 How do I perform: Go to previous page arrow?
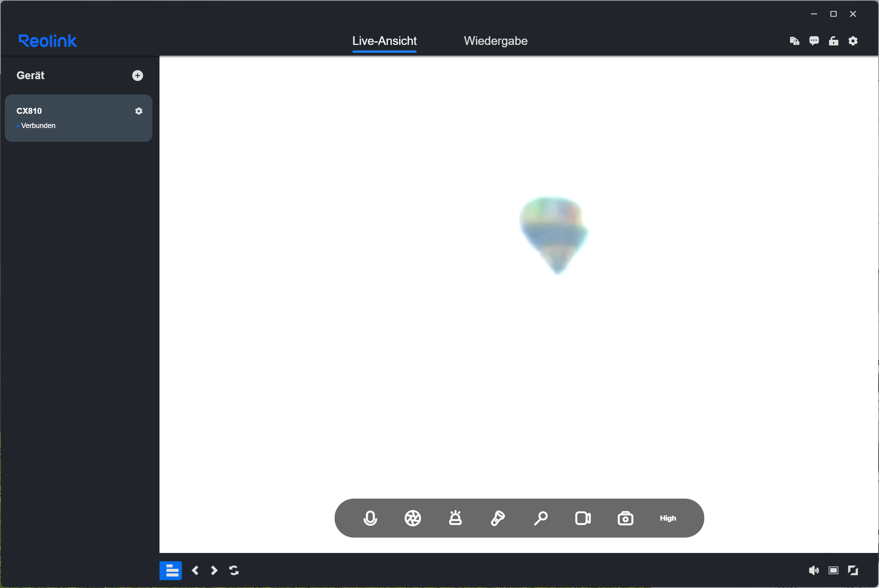click(195, 570)
